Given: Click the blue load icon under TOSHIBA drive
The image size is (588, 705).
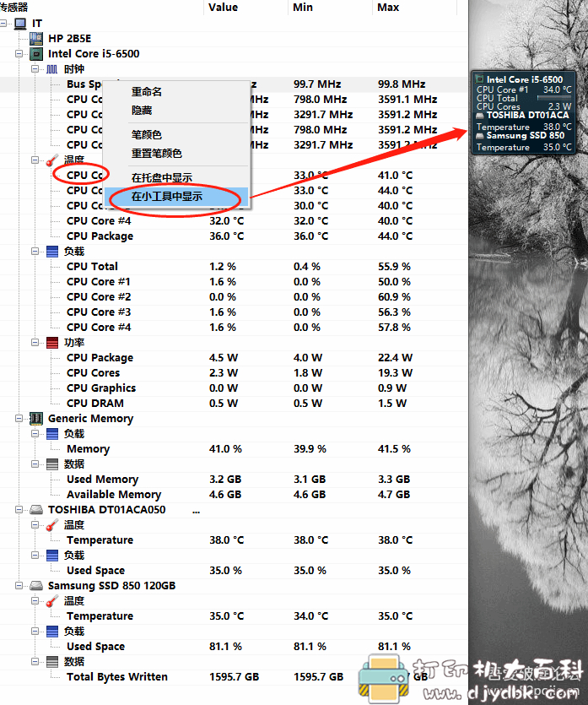Looking at the screenshot, I should (52, 556).
